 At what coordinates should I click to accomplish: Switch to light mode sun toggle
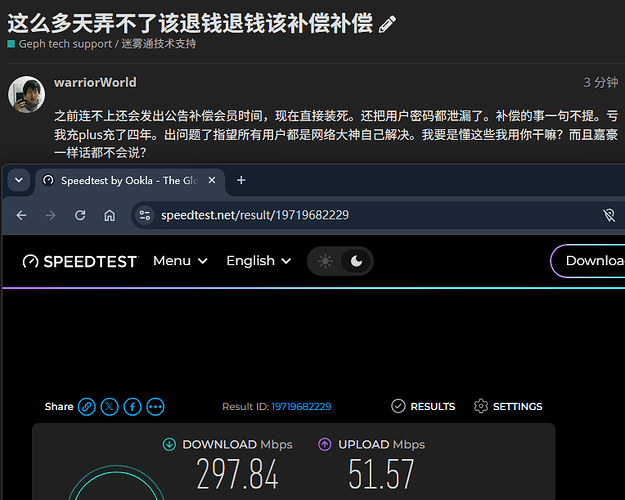[x=325, y=261]
